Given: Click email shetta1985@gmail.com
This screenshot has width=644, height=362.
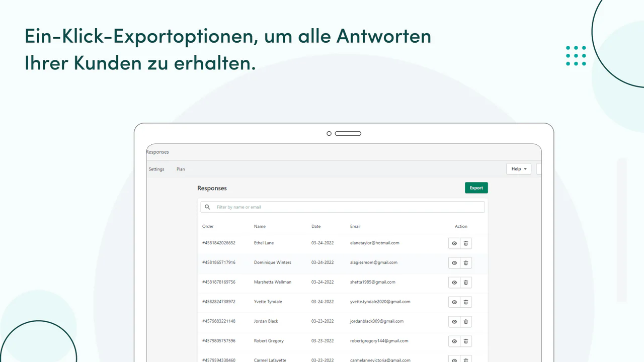Looking at the screenshot, I should 373,282.
